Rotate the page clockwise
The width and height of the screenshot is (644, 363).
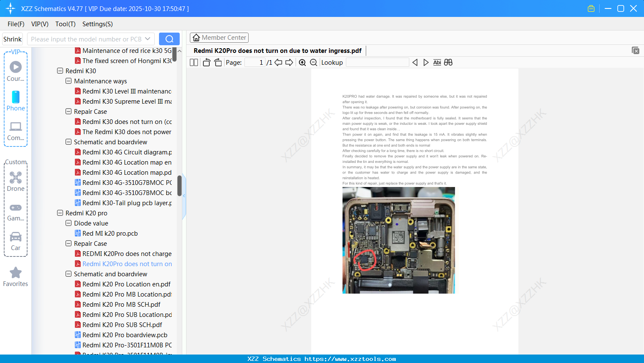218,63
